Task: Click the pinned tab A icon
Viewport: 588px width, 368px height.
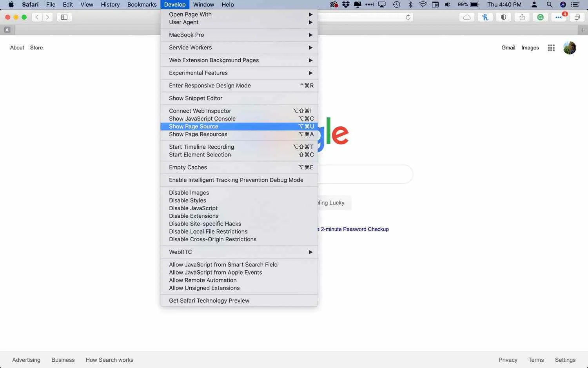Action: 7,30
